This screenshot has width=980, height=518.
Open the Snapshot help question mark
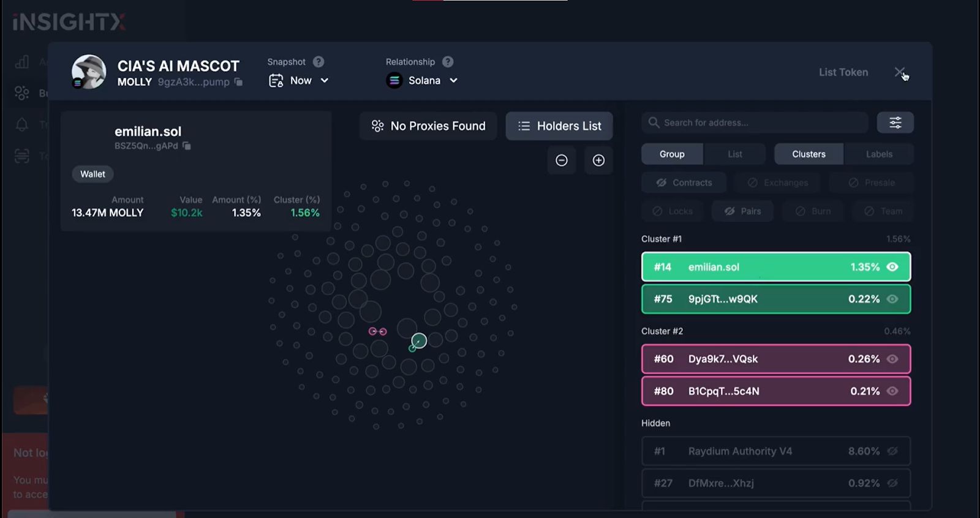click(318, 62)
